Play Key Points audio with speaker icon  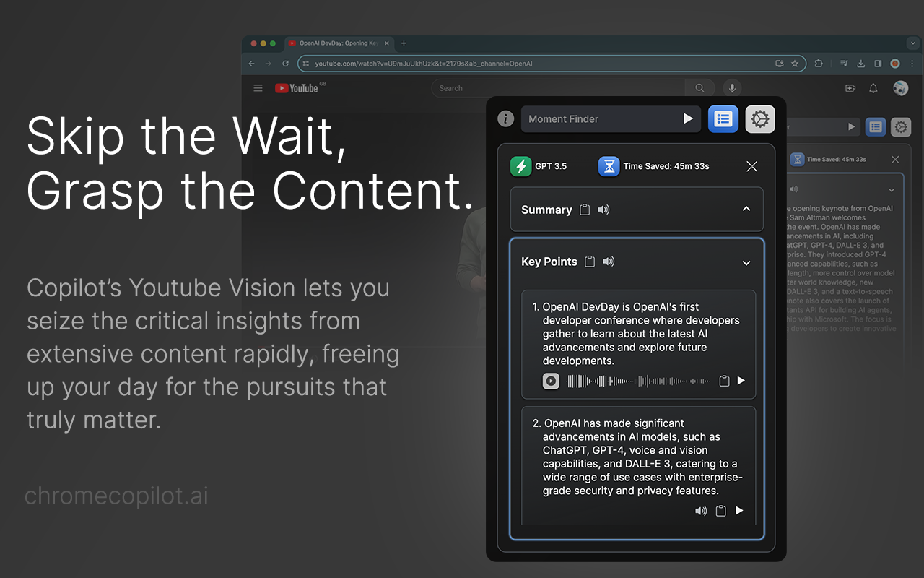click(609, 262)
